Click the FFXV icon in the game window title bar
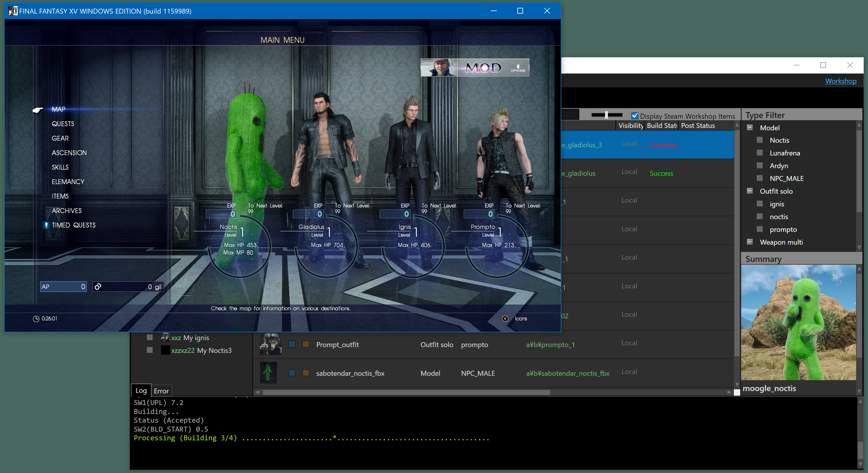The image size is (868, 473). click(12, 11)
